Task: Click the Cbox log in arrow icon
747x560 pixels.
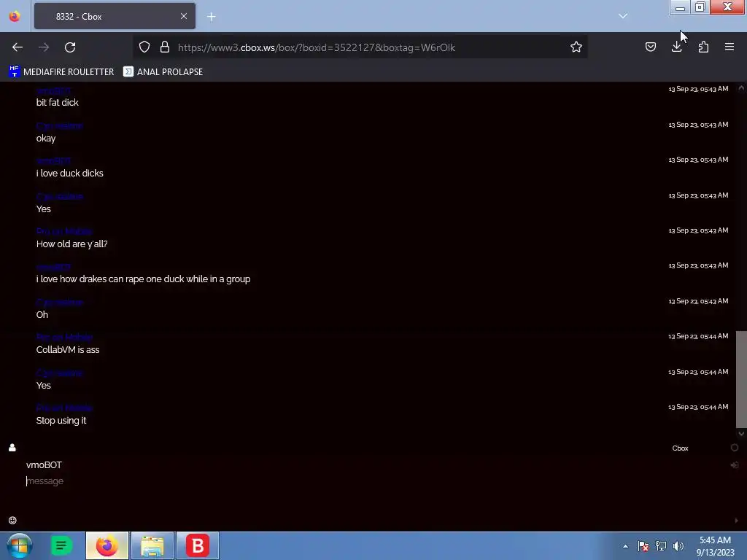Action: click(734, 464)
